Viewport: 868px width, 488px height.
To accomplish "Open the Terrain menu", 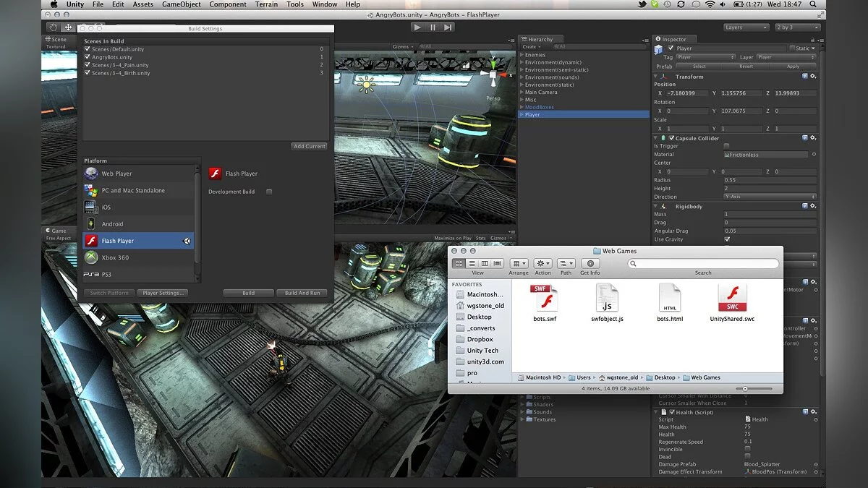I will (x=266, y=4).
